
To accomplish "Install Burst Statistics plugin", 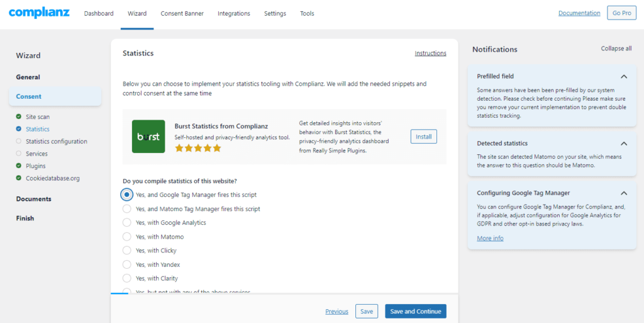I will (x=423, y=137).
